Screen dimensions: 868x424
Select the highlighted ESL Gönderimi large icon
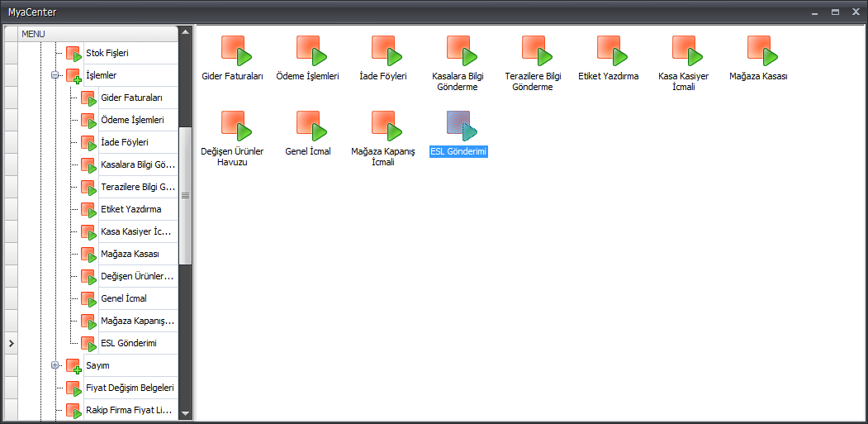[x=462, y=126]
